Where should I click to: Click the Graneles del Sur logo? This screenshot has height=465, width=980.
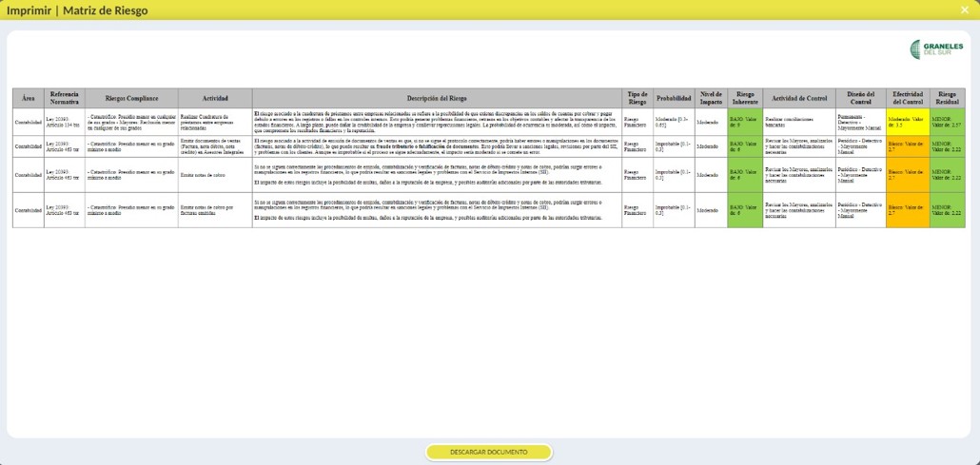936,48
